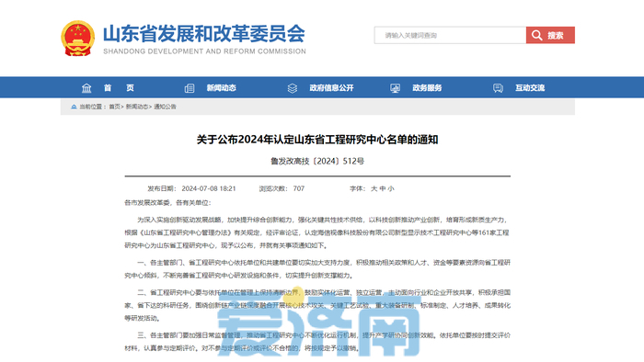Open the 政务服务 menu item
Viewport: 644px width, 362px height.
(427, 87)
